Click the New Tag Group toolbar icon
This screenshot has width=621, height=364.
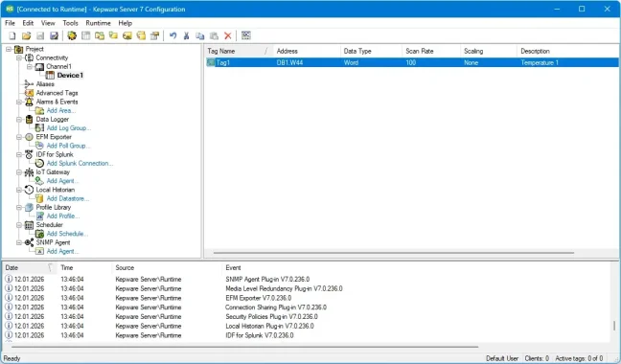100,36
